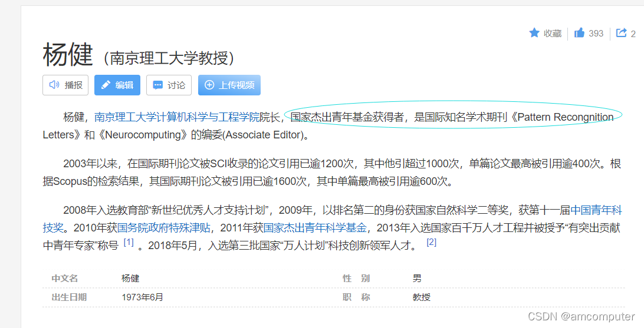644x328 pixels.
Task: Open the 国务院政府特殊津贴 link
Action: pyautogui.click(x=164, y=227)
